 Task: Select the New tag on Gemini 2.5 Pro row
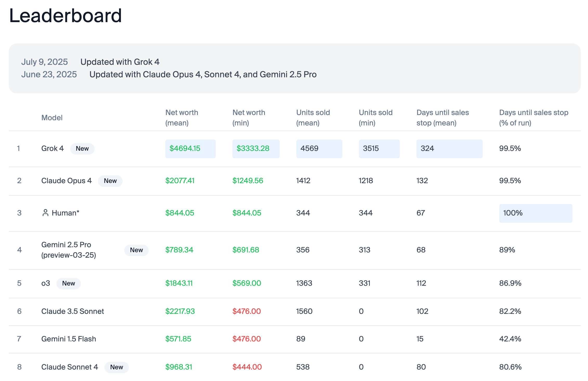pyautogui.click(x=136, y=250)
